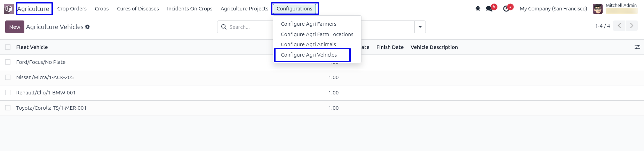Screen dimensions: 644x151
Task: Toggle the select-all header checkbox
Action: (x=8, y=47)
